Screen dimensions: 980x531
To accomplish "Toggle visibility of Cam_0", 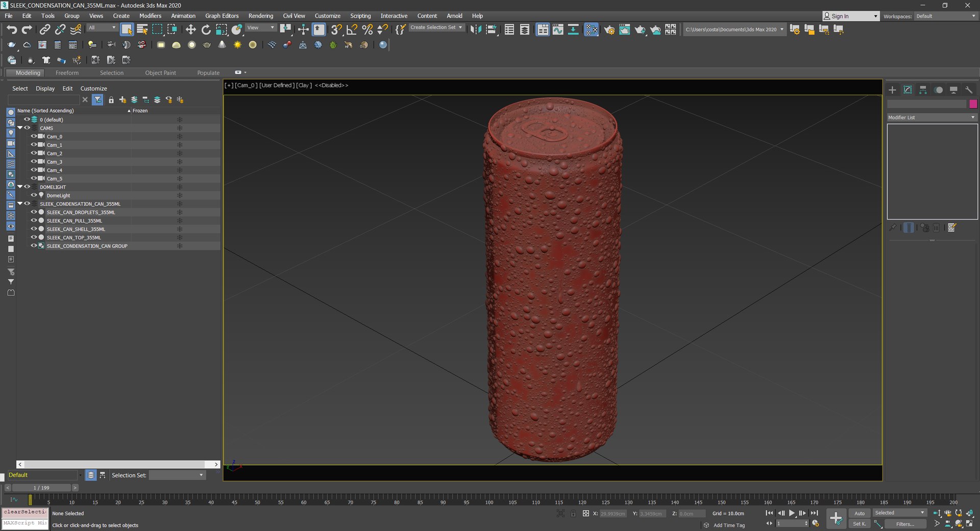I will click(x=34, y=136).
